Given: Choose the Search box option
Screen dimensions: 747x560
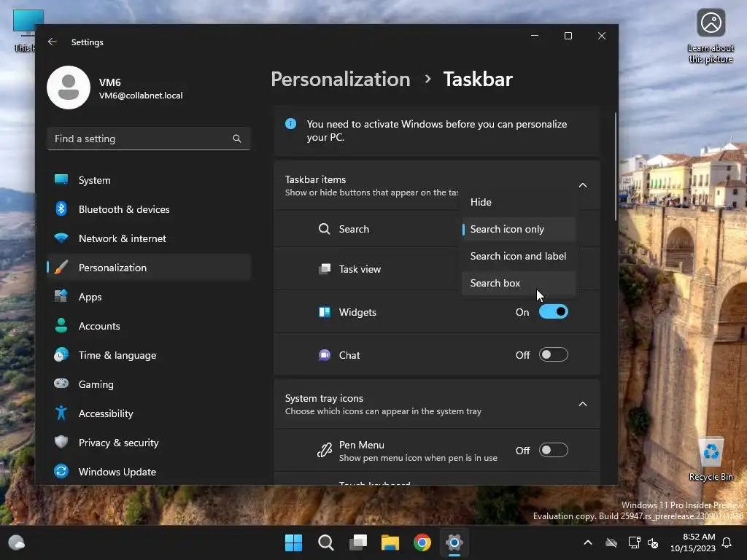Looking at the screenshot, I should [x=519, y=283].
